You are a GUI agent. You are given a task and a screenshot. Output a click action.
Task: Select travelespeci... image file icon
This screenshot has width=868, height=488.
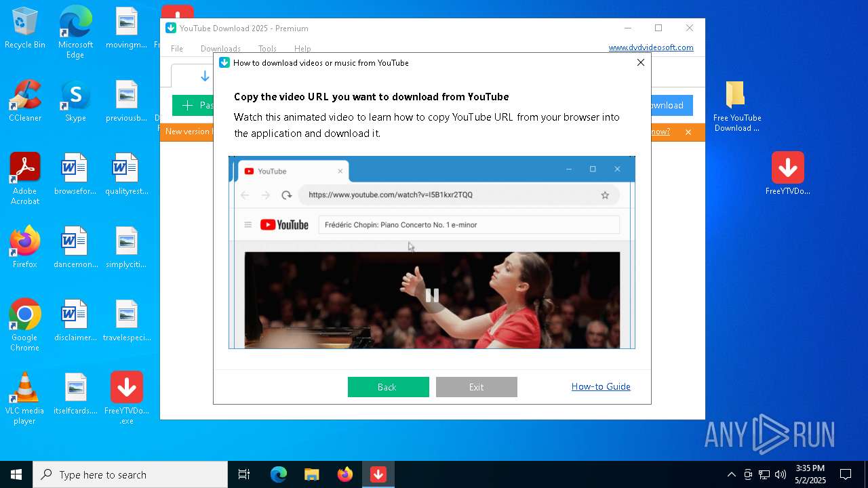pos(126,321)
